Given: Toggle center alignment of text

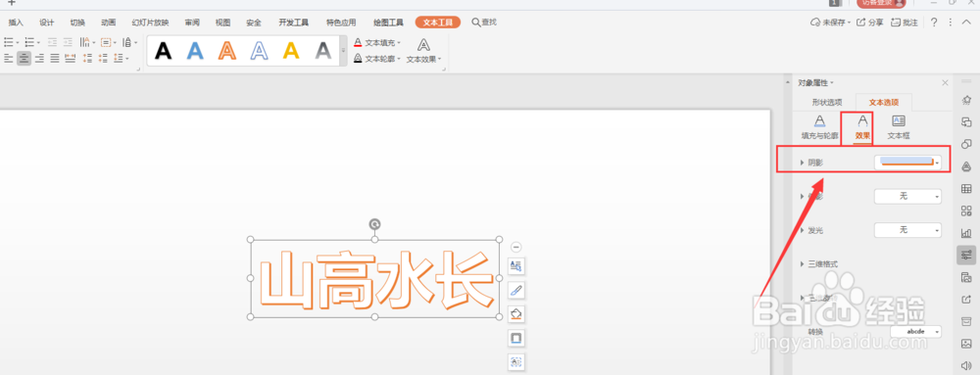Looking at the screenshot, I should 24,58.
